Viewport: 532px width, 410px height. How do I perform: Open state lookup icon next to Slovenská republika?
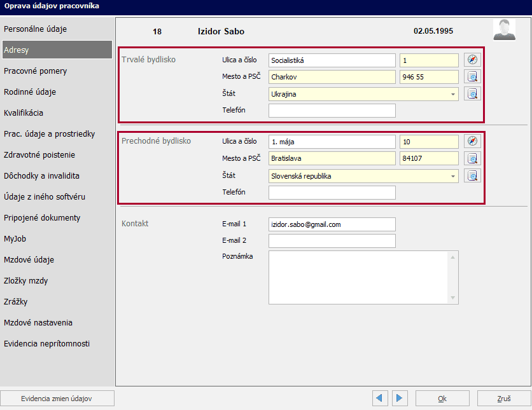(x=472, y=175)
